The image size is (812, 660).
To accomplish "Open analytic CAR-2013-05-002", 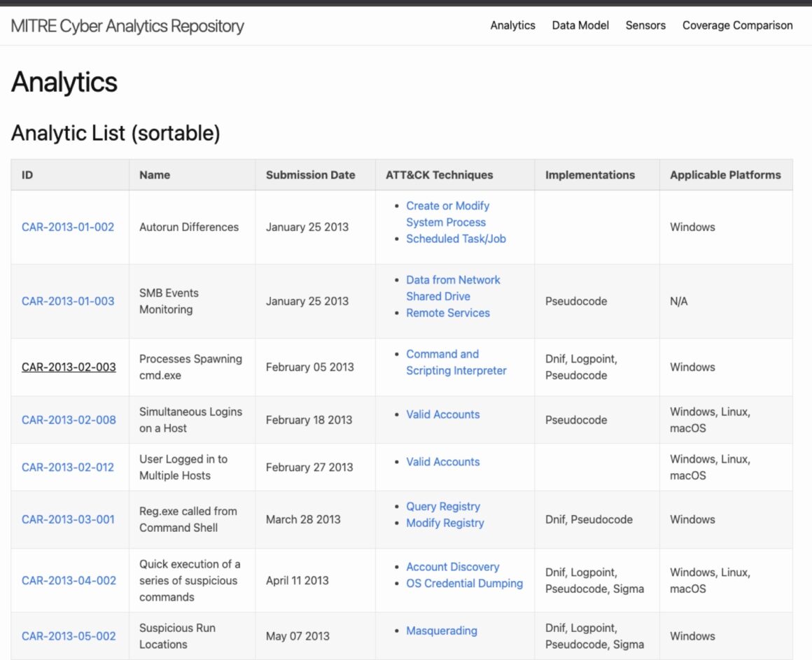I will (69, 636).
